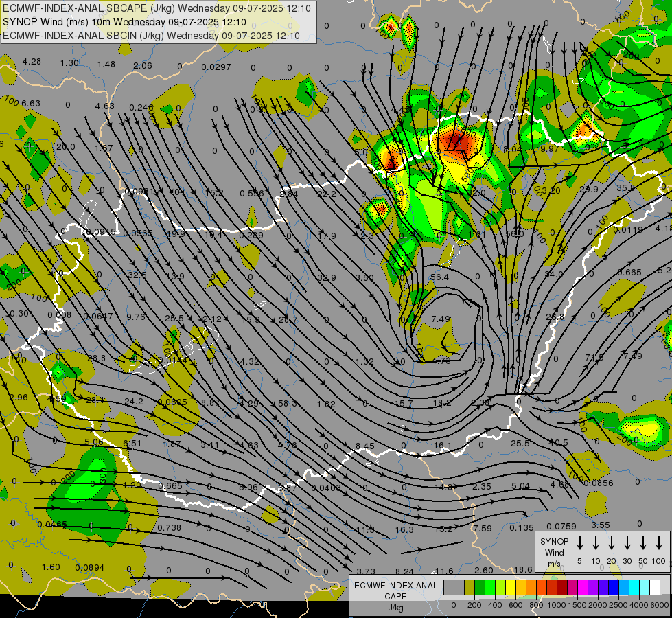Viewport: 672px width, 618px height.
Task: Click the 14.8 map value
Action: [443, 488]
